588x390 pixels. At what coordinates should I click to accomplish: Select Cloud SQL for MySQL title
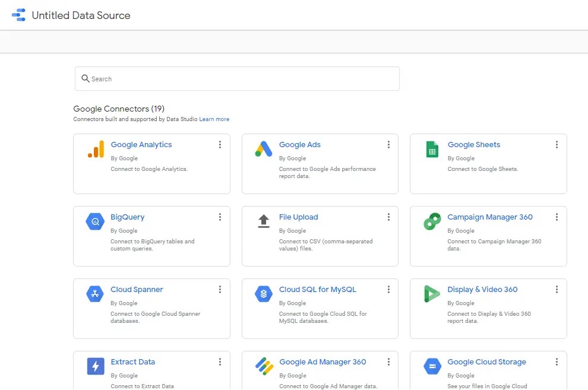pos(318,289)
